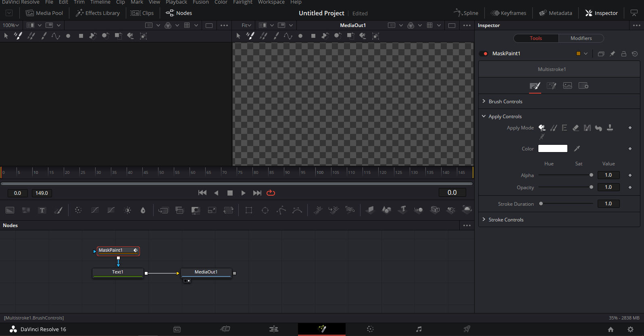This screenshot has width=644, height=336.
Task: Lock the MaskPaint1 tool
Action: click(624, 54)
